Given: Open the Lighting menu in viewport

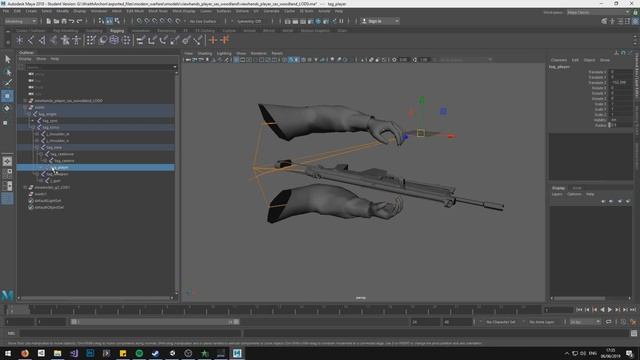Looking at the screenshot, I should pyautogui.click(x=224, y=53).
